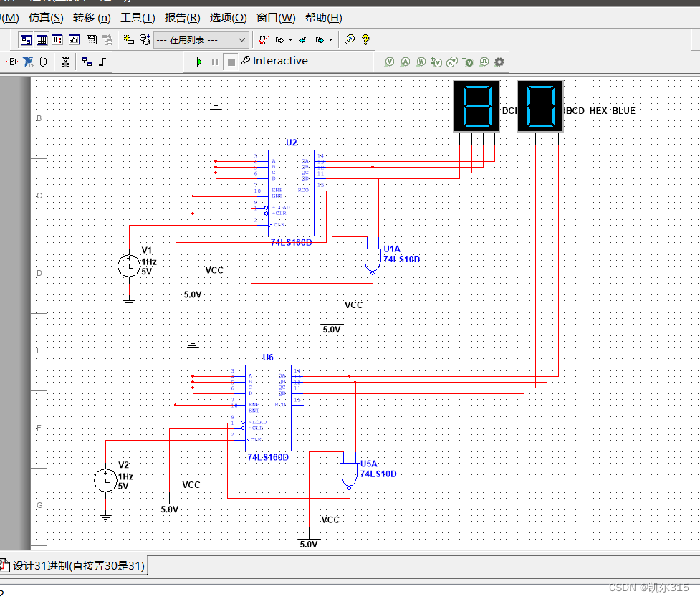Place a digital probe
Screen dimensions: 700x599
(484, 62)
